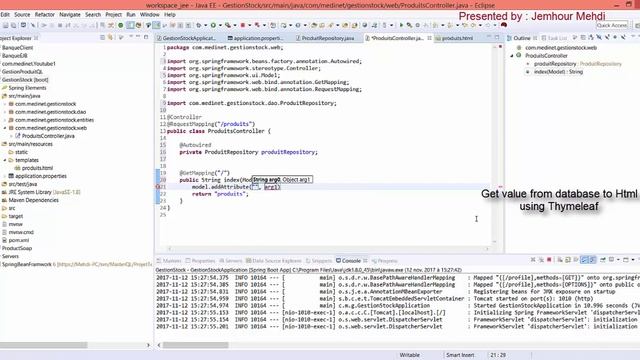The height and width of the screenshot is (360, 640).
Task: Toggle Link with Editor in Project Explorer
Action: pos(111,38)
